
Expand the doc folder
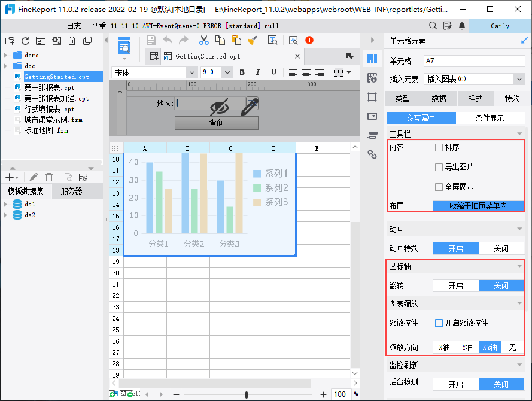[x=5, y=66]
